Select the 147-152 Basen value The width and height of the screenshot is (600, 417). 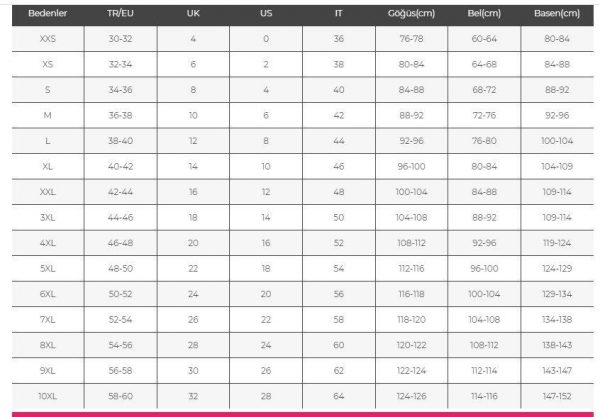click(x=557, y=396)
